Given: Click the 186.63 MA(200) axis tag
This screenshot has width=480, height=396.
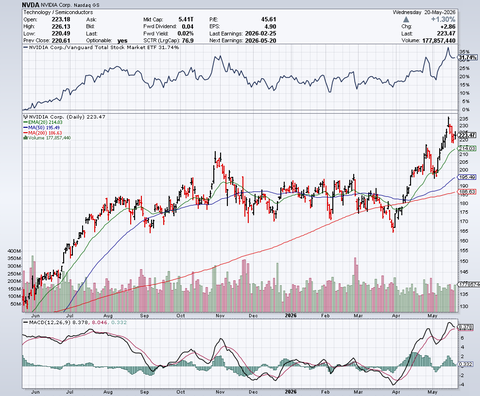Looking at the screenshot, I should (x=468, y=192).
